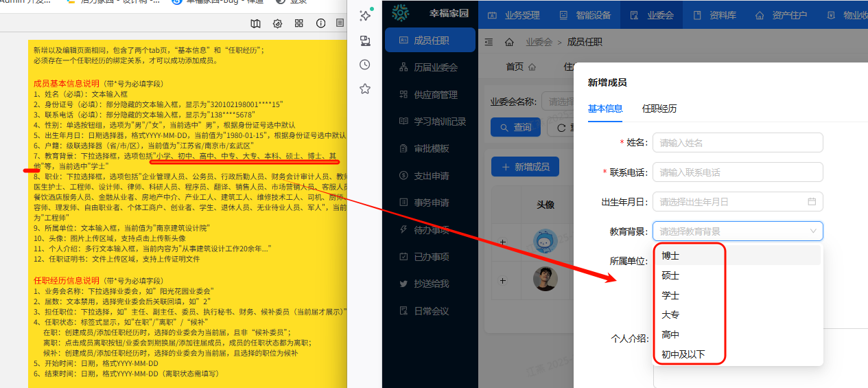Click the 头像 column header

[546, 205]
